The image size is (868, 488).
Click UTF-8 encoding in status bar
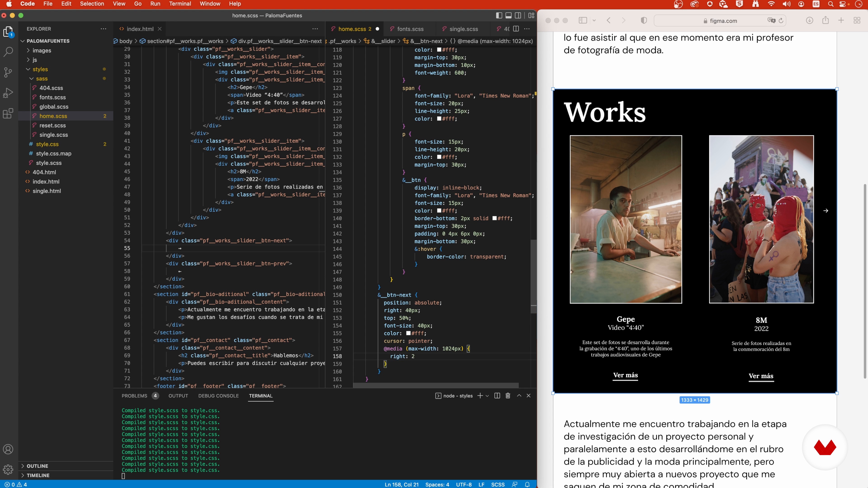[x=464, y=484]
